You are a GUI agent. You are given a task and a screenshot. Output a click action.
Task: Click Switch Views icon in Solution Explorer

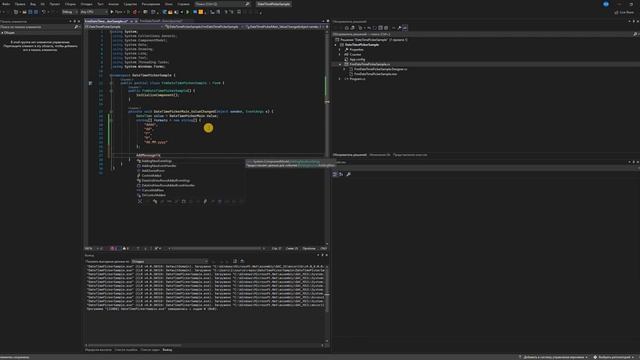coord(353,28)
